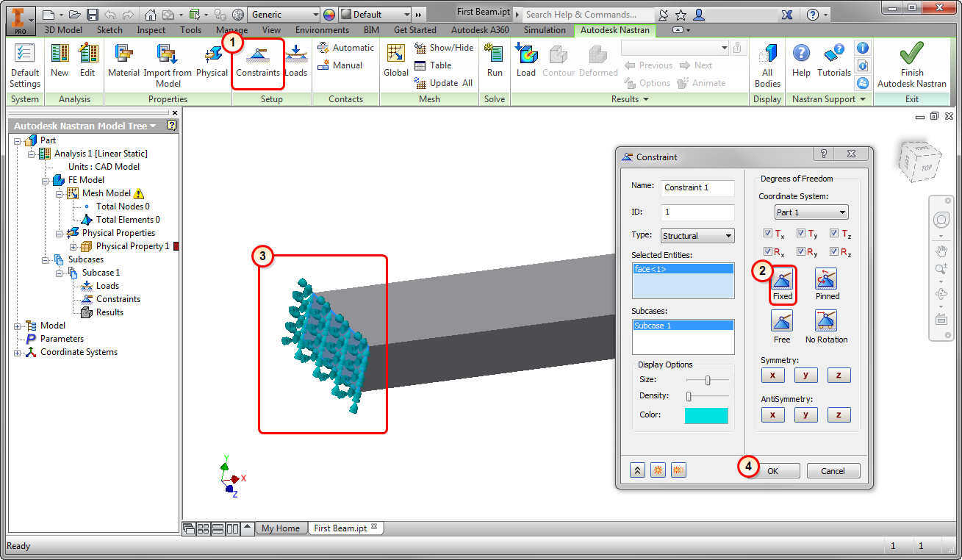Switch to the My Home document tab
Viewport: 962px width, 560px height.
[x=281, y=528]
